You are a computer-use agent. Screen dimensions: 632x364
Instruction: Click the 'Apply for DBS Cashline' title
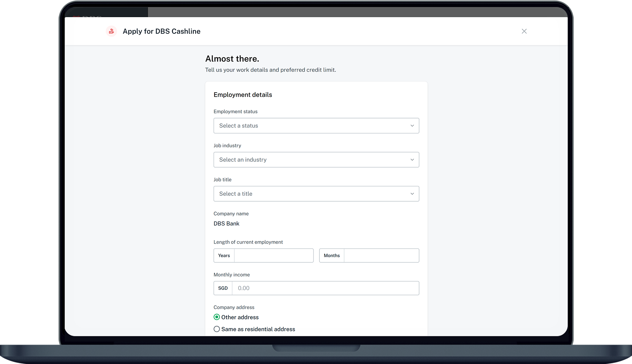(161, 31)
